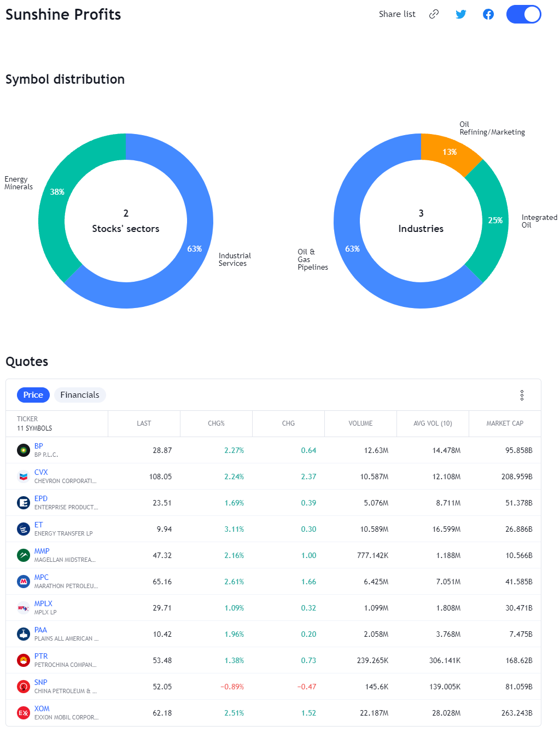Switch to the Price tab
The height and width of the screenshot is (732, 560).
(x=33, y=395)
